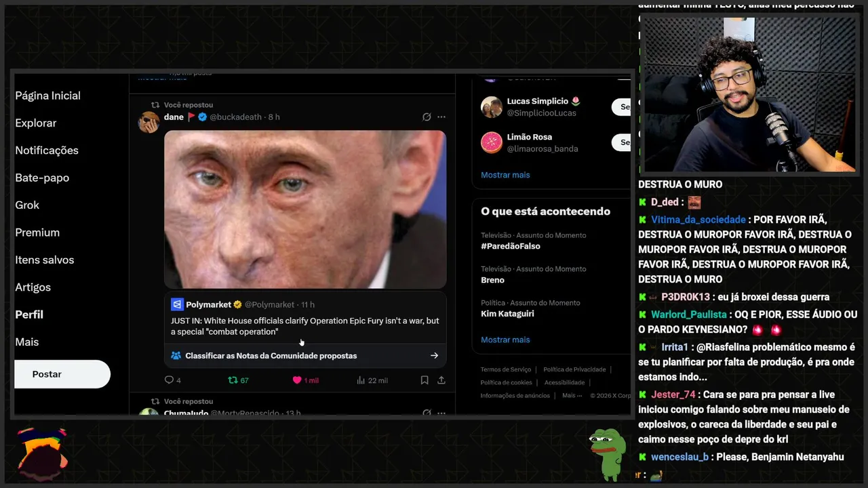The width and height of the screenshot is (868, 488).
Task: Click Lucas Simplicio's avatar
Action: pyautogui.click(x=492, y=106)
